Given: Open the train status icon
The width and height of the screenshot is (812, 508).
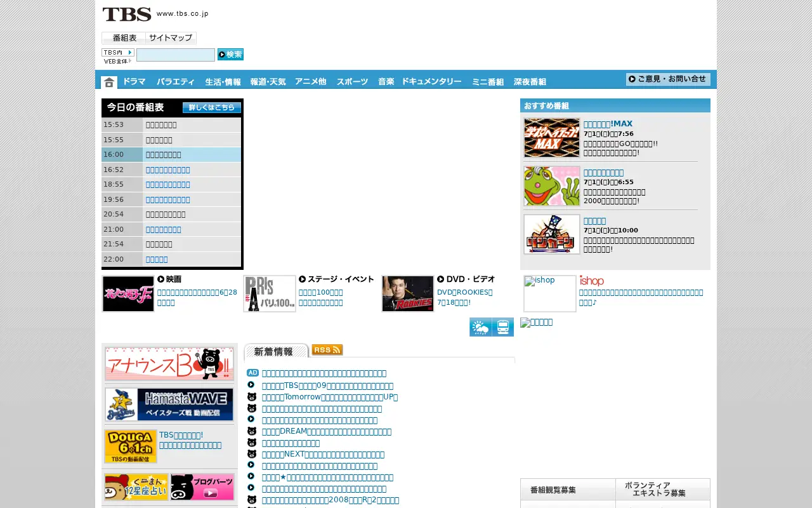Looking at the screenshot, I should click(x=503, y=327).
